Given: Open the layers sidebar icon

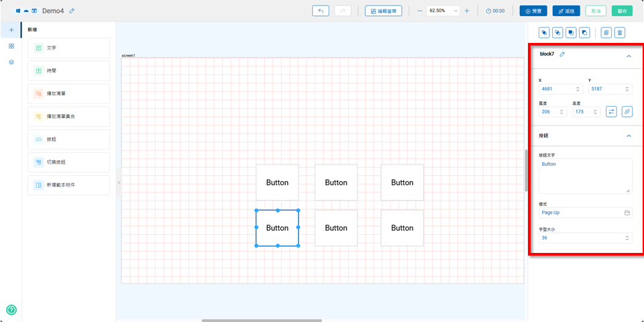Looking at the screenshot, I should (x=11, y=62).
